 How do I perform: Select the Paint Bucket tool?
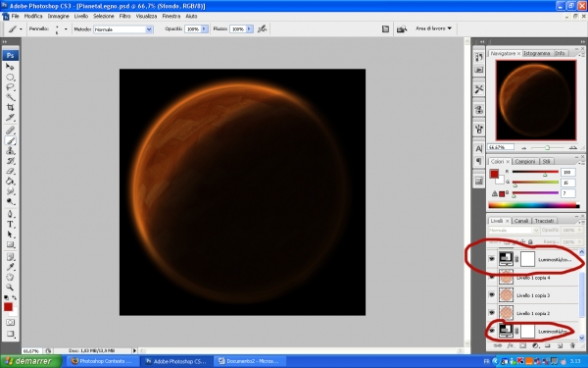click(10, 182)
